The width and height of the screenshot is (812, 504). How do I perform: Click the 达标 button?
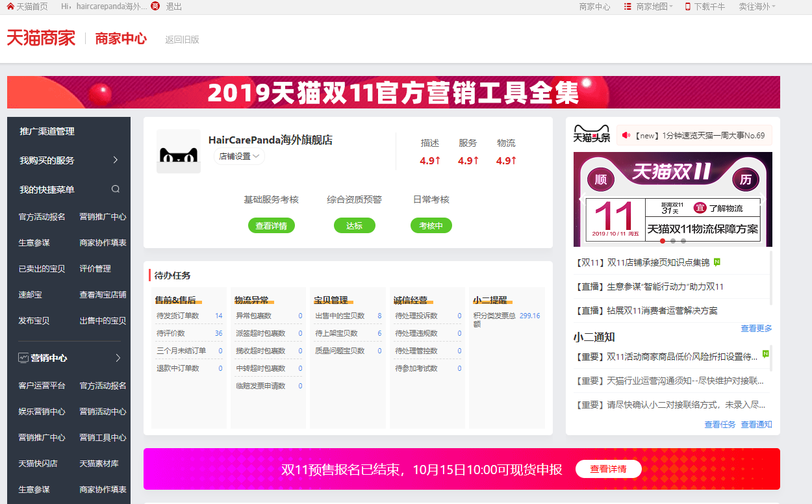pyautogui.click(x=355, y=225)
